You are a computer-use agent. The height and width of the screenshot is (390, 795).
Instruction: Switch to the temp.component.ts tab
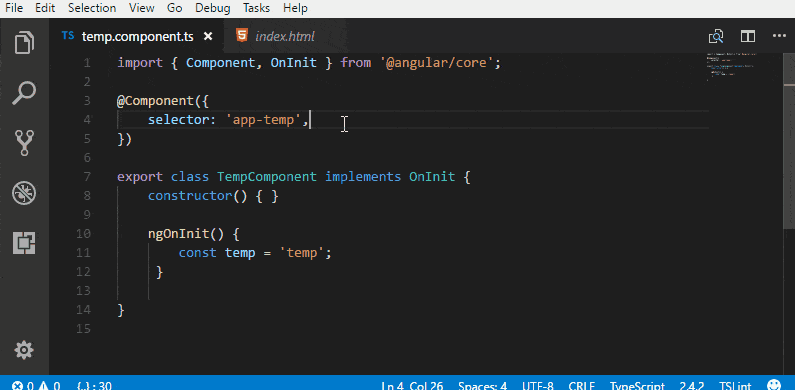(x=136, y=37)
